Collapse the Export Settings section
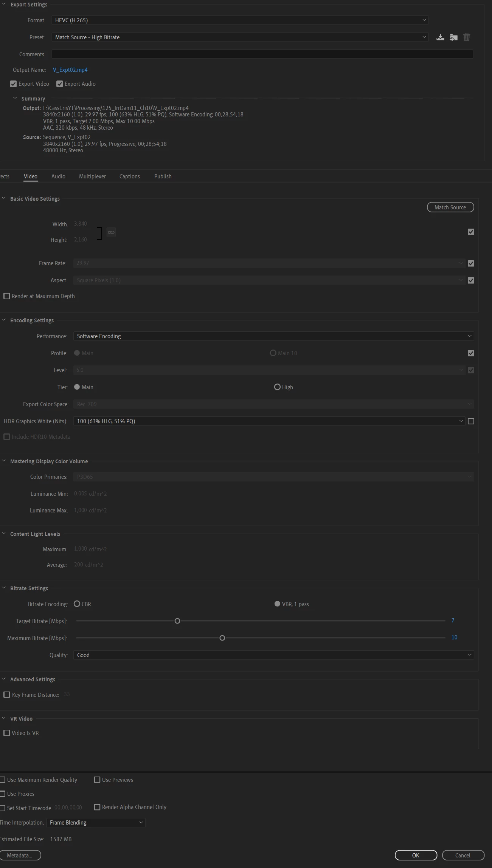 (4, 4)
